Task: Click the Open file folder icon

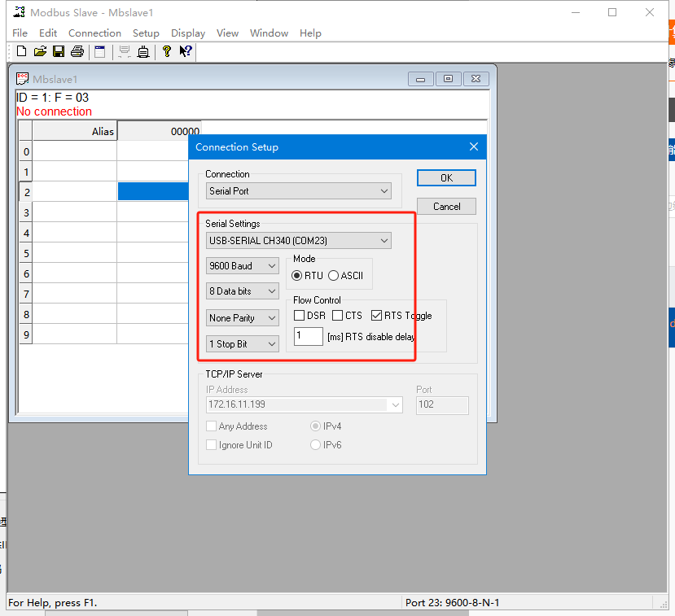Action: pyautogui.click(x=40, y=52)
